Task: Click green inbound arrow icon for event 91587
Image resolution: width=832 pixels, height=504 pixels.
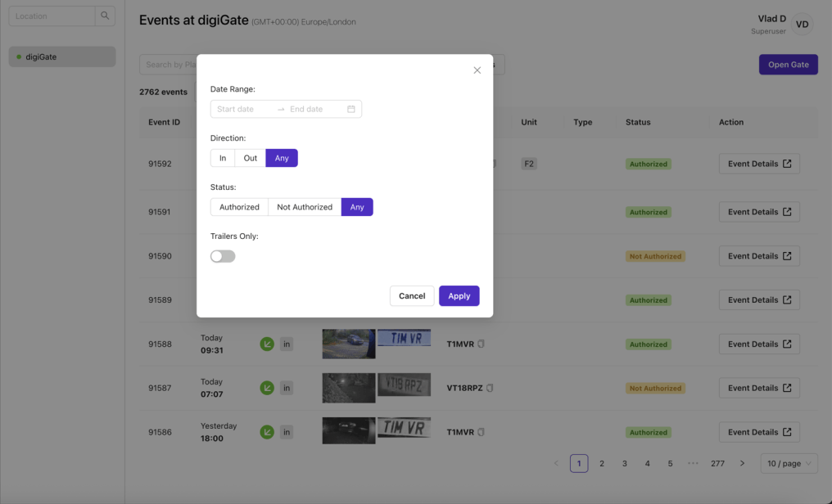Action: (x=267, y=388)
